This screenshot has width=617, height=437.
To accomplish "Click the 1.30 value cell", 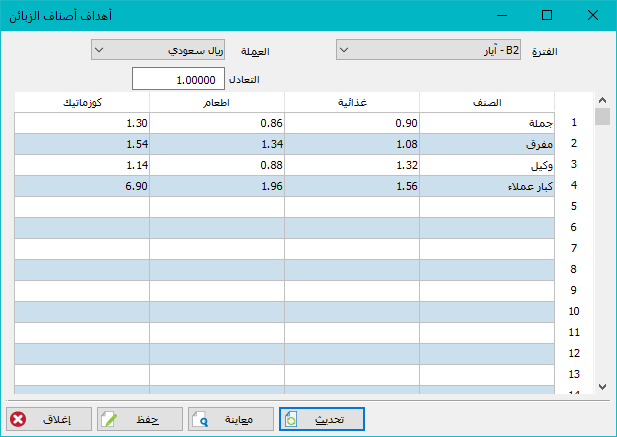I will (x=82, y=123).
